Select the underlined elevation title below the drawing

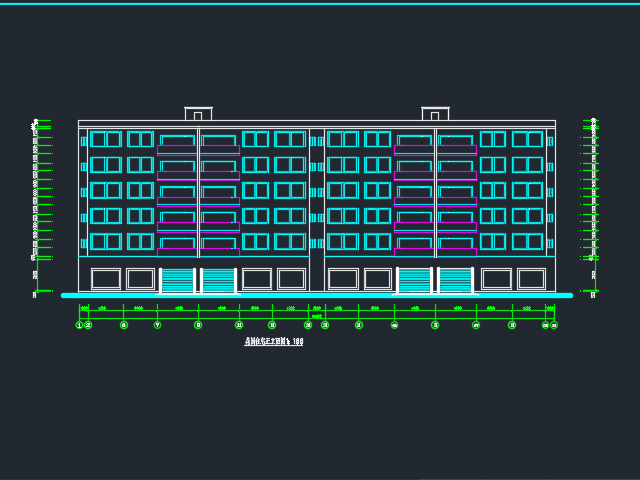(x=273, y=342)
